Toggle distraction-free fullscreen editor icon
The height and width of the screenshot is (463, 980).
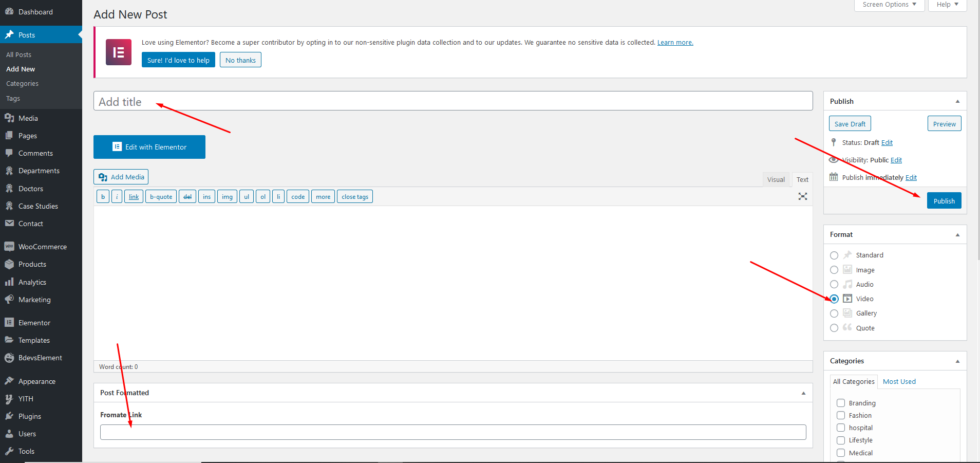803,196
